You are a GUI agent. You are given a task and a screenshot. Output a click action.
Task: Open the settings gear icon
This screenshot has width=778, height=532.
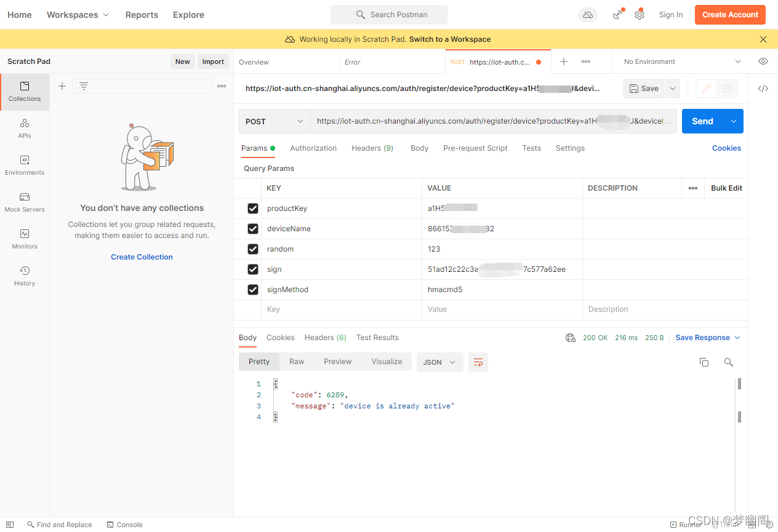pos(640,15)
